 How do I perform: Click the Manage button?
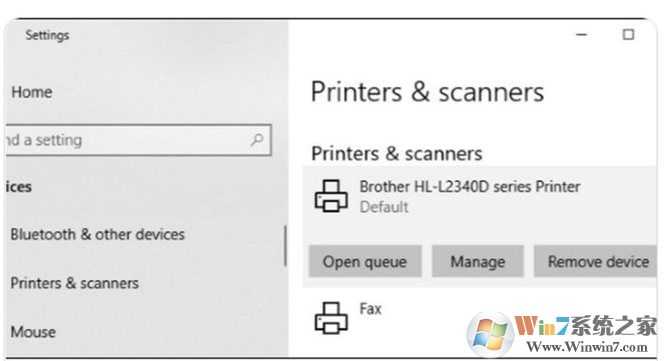(x=478, y=261)
